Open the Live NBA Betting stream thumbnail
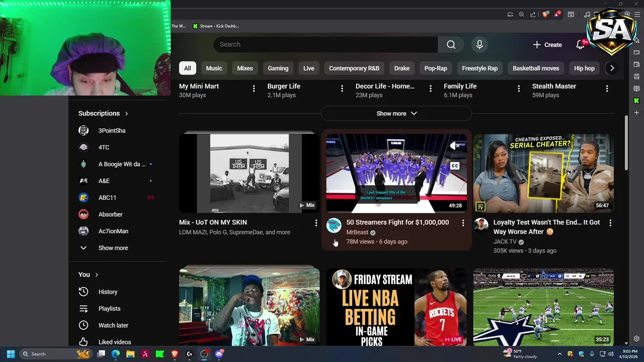Viewport: 644px width, 362px height. (396, 307)
